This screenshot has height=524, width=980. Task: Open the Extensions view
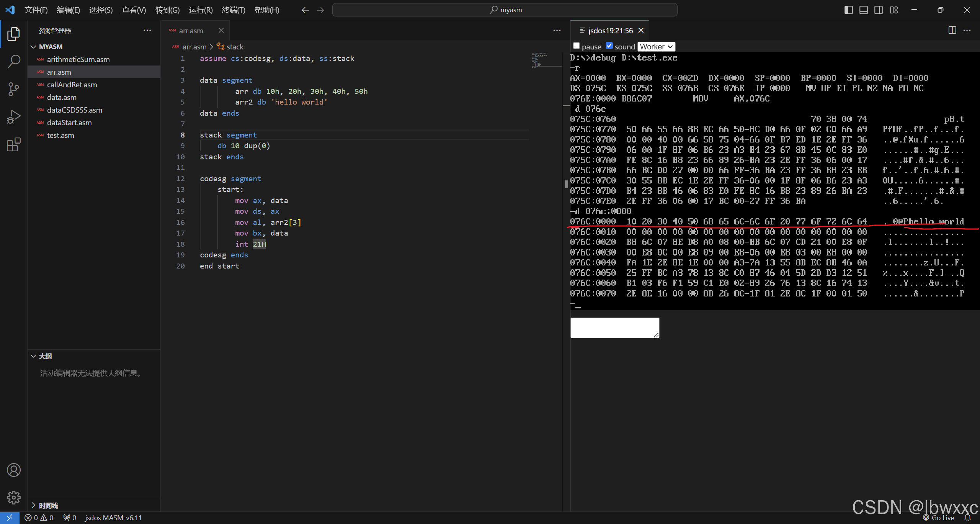coord(14,144)
